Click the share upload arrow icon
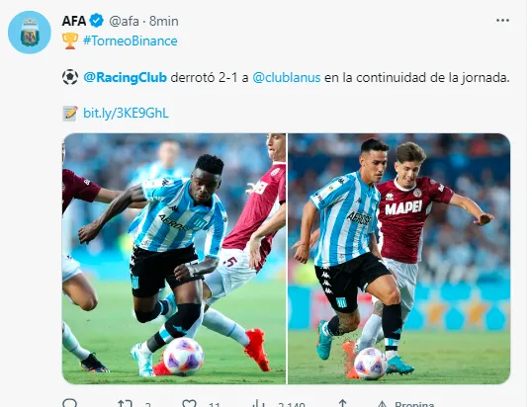532x407 pixels. point(342,403)
